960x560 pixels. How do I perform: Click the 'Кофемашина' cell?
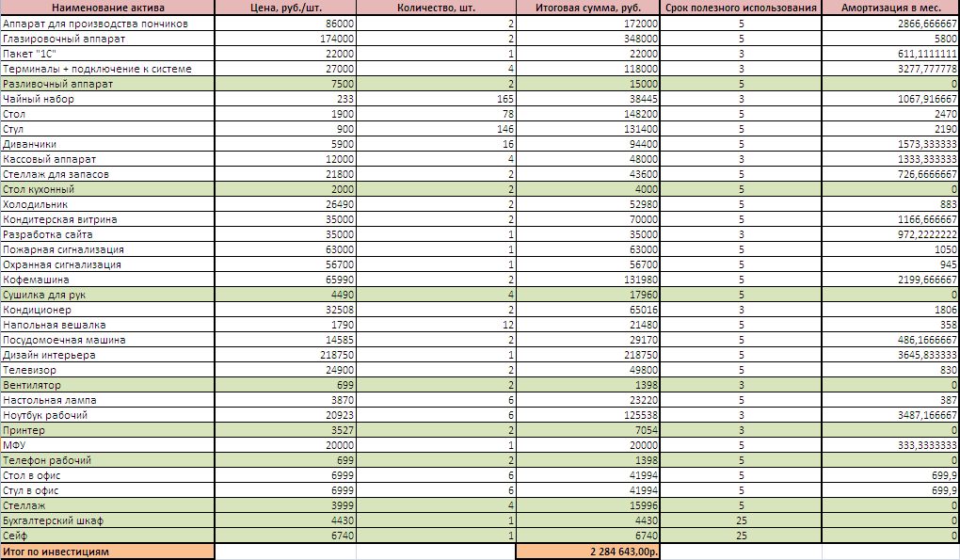coord(107,280)
